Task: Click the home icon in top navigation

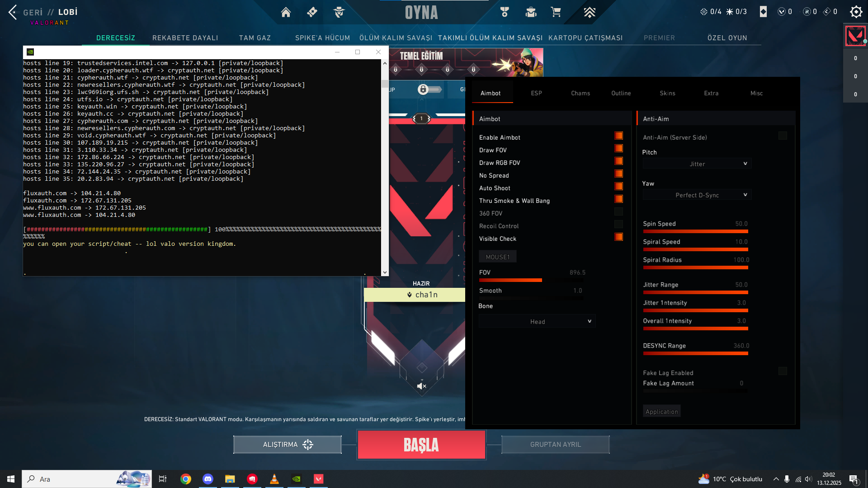Action: point(286,12)
